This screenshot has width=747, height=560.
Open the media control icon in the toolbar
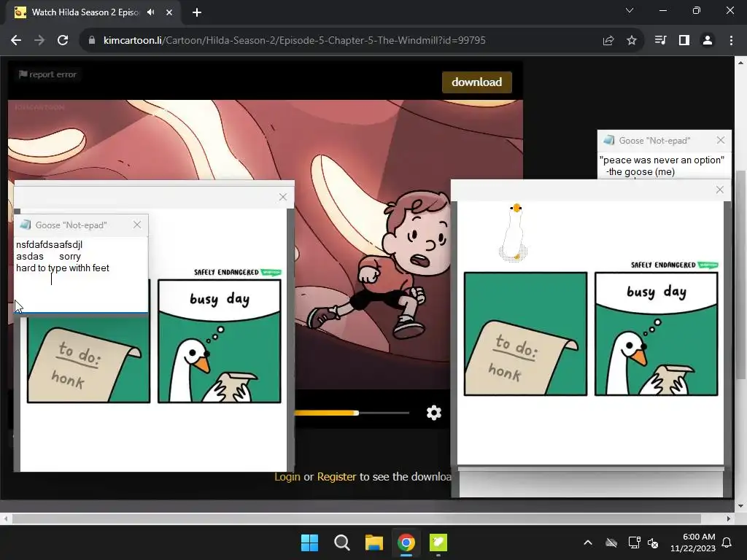point(660,41)
